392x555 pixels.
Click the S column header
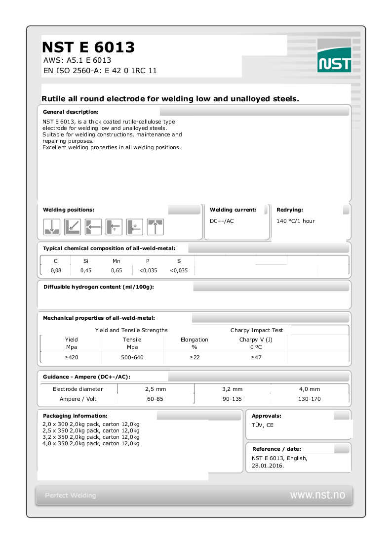click(x=179, y=261)
